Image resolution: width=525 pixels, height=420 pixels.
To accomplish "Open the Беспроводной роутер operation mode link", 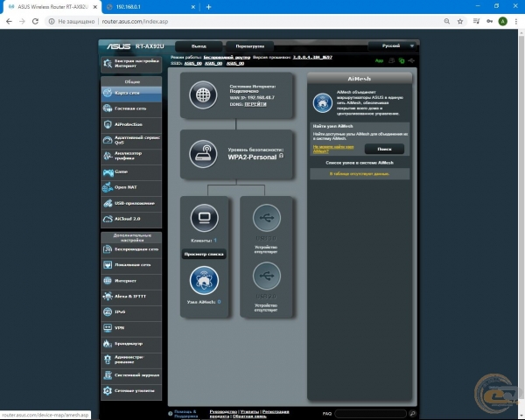I will [x=227, y=57].
